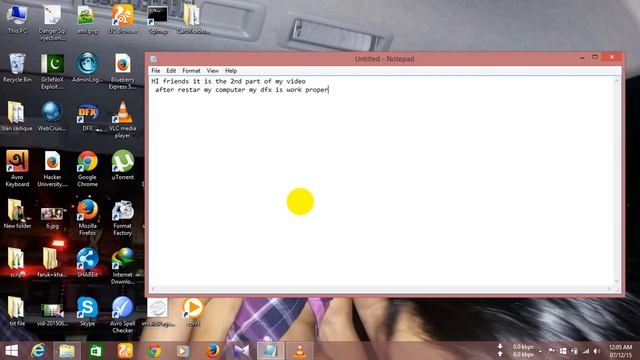Open Gr3eNoX Exploit desktop icon
The width and height of the screenshot is (640, 360).
[52, 71]
